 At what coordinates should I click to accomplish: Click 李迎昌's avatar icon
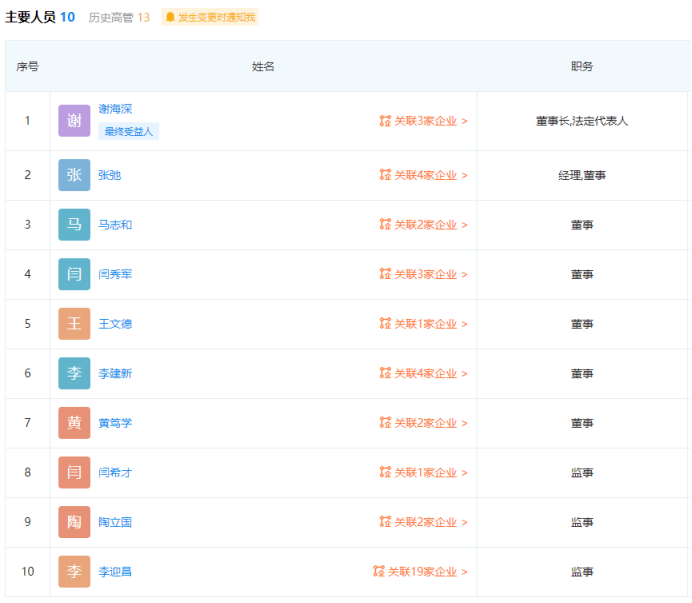click(x=74, y=572)
